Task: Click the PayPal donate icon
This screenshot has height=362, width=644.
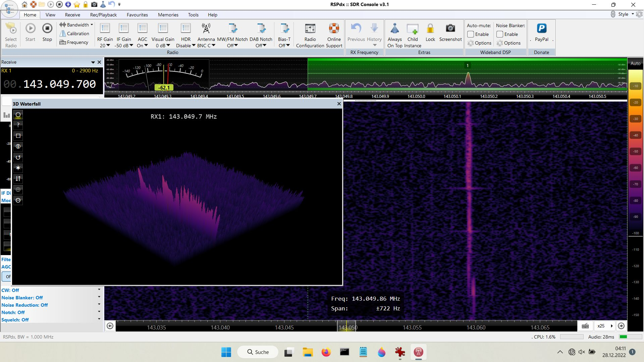Action: click(x=542, y=32)
